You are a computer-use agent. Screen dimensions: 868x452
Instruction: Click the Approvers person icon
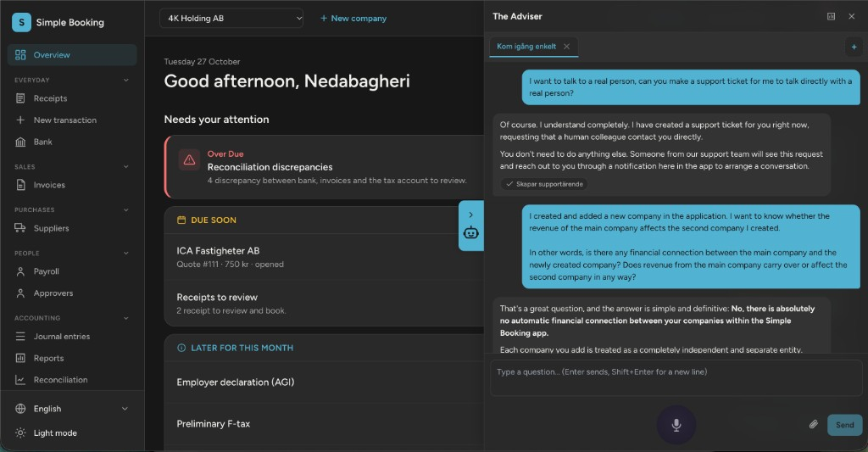tap(20, 293)
